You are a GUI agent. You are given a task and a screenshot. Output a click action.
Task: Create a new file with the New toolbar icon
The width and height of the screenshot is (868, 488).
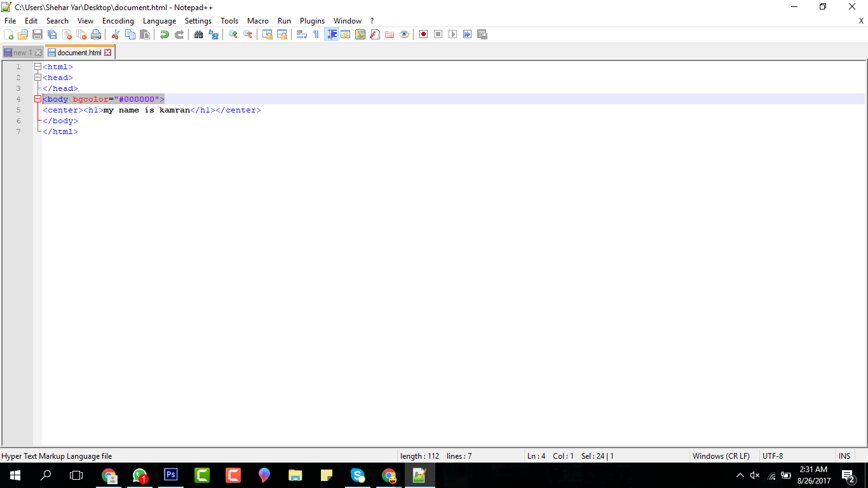coord(9,34)
